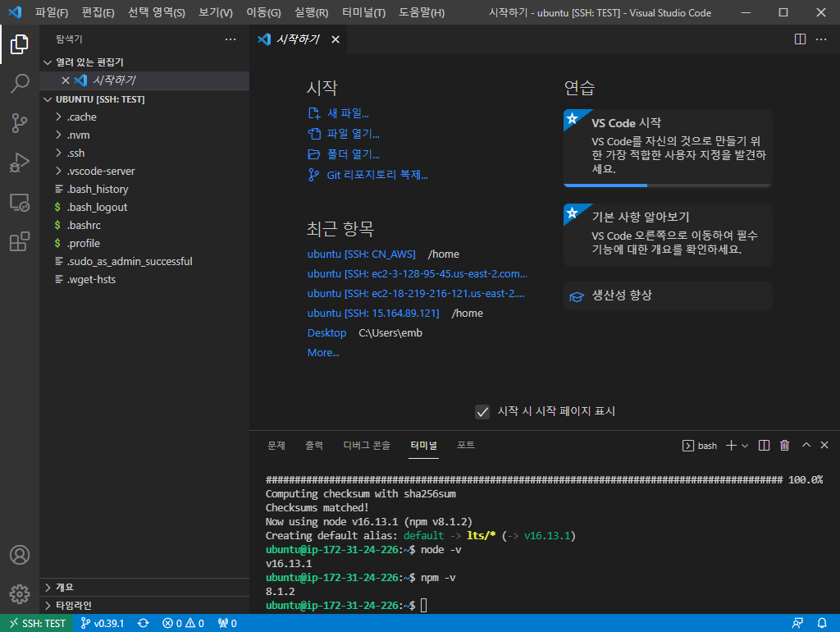Split the terminal panel
840x632 pixels.
click(764, 446)
